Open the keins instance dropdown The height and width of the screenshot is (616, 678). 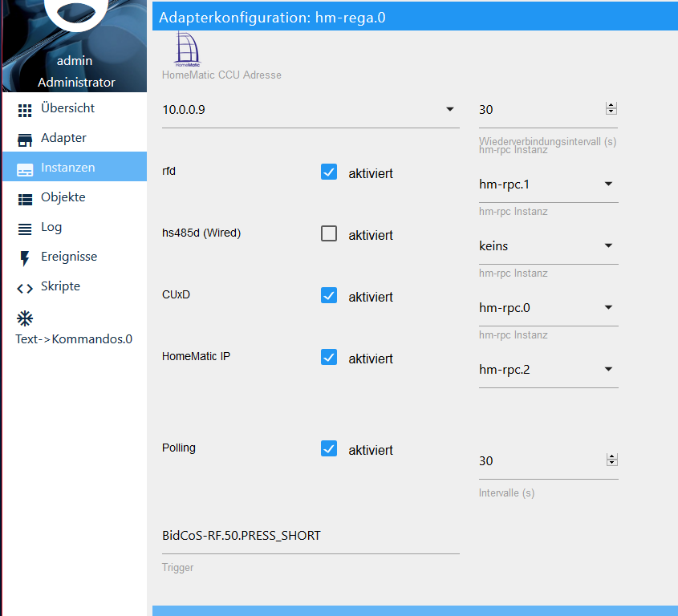pos(548,246)
